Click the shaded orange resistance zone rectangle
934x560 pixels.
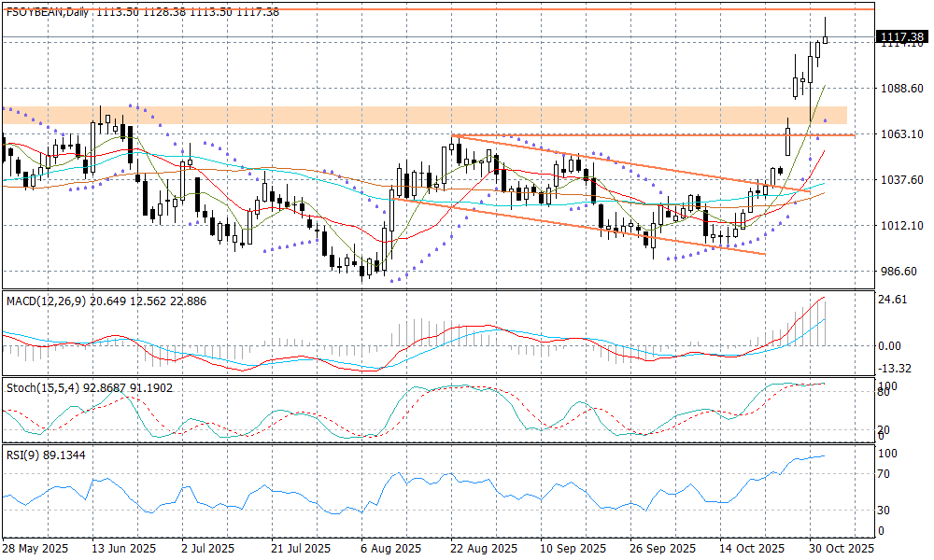(420, 115)
